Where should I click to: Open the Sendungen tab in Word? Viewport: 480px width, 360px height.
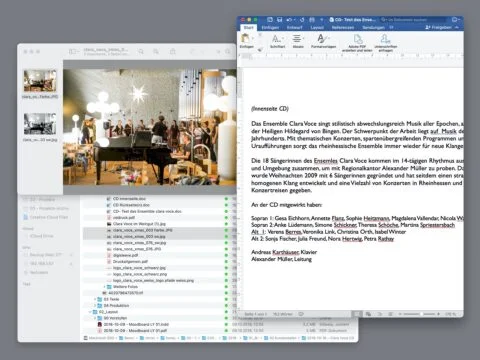pos(374,27)
